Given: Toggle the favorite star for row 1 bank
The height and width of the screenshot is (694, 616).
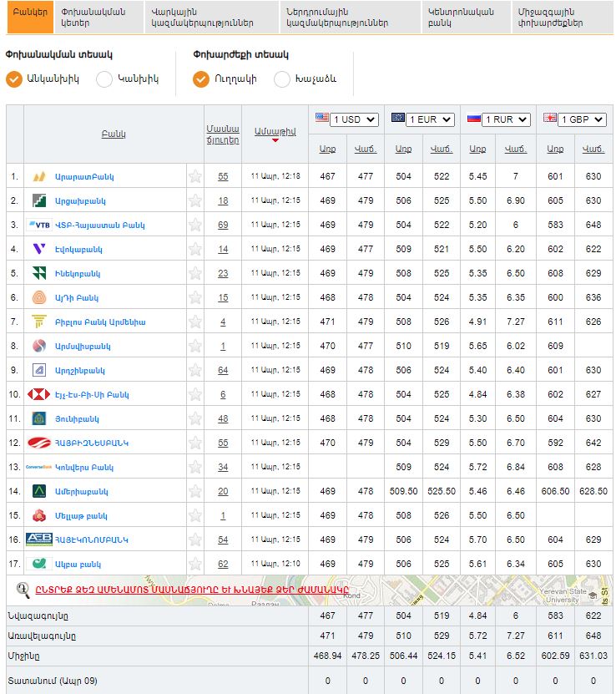Looking at the screenshot, I should [195, 176].
